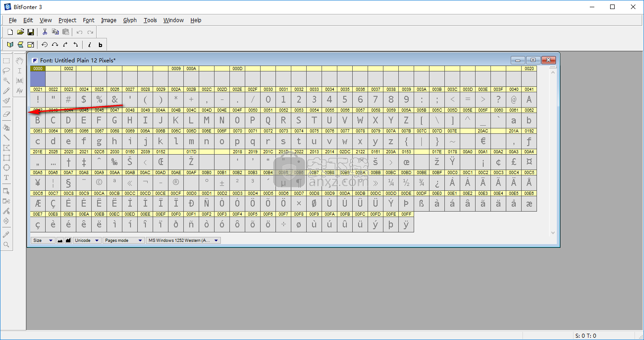The height and width of the screenshot is (340, 644).
Task: Select the Brush tool
Action: tap(6, 101)
